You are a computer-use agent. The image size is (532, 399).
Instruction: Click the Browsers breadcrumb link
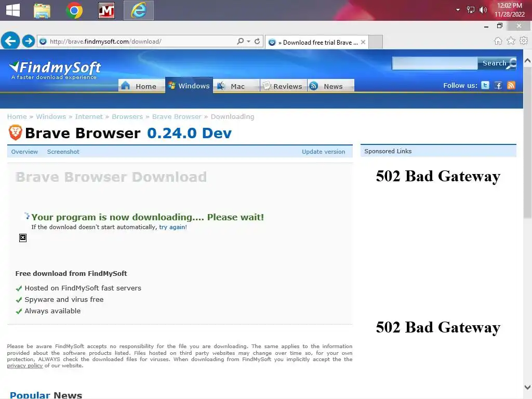pos(127,117)
